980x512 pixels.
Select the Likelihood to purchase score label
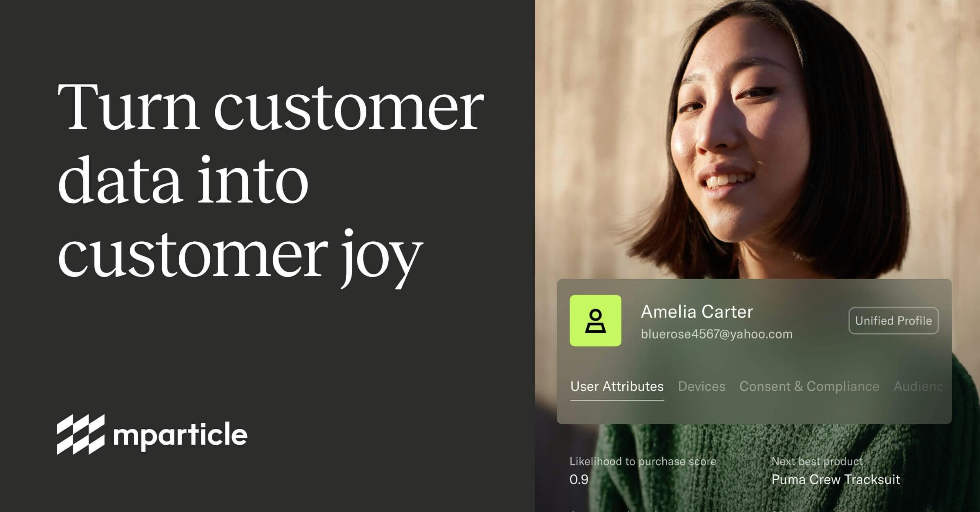point(643,461)
